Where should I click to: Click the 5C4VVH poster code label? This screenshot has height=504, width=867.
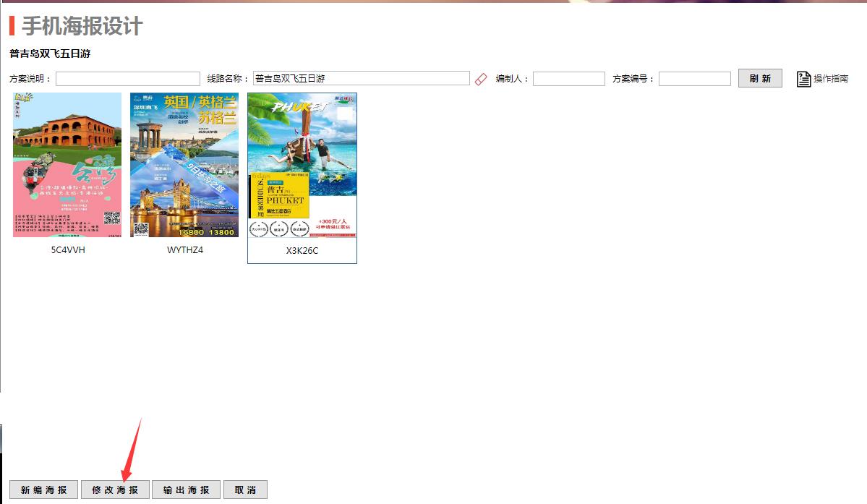coord(68,249)
